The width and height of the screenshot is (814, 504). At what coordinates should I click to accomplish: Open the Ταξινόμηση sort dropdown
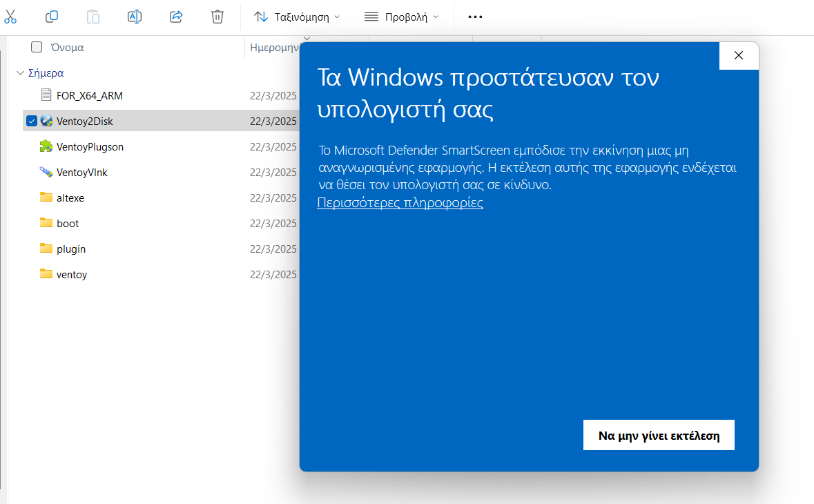[297, 17]
